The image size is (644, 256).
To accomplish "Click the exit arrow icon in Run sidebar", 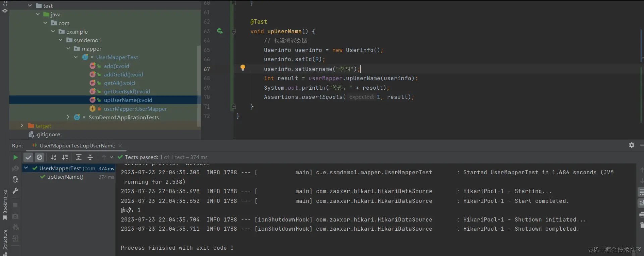I will (x=15, y=239).
